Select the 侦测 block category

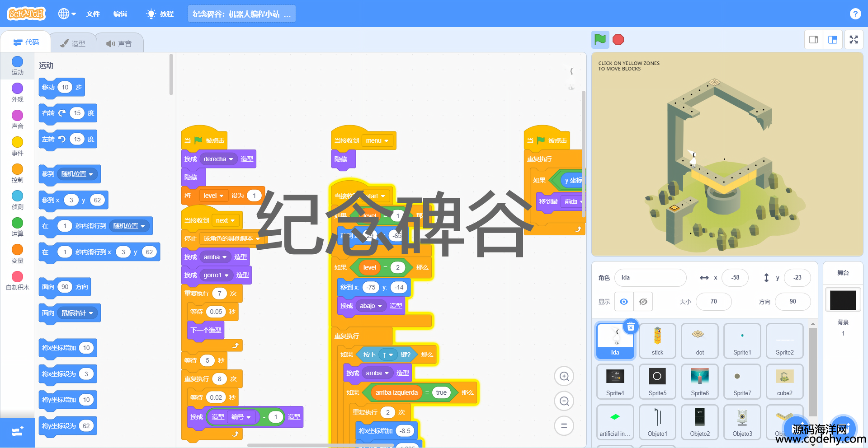click(17, 200)
